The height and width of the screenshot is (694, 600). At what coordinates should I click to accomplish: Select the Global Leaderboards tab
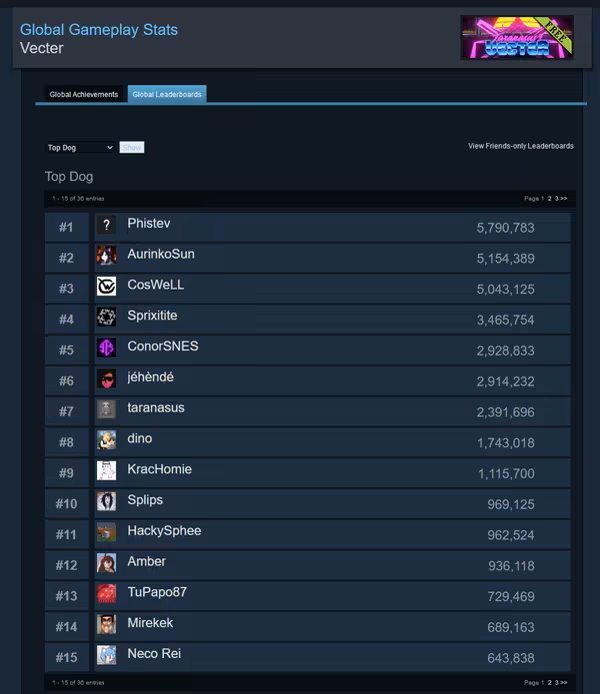(167, 94)
